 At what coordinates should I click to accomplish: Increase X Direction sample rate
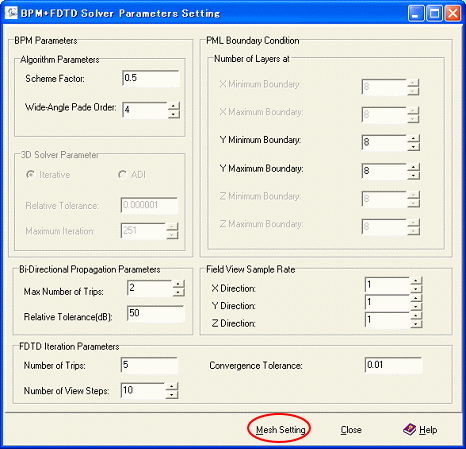(416, 281)
